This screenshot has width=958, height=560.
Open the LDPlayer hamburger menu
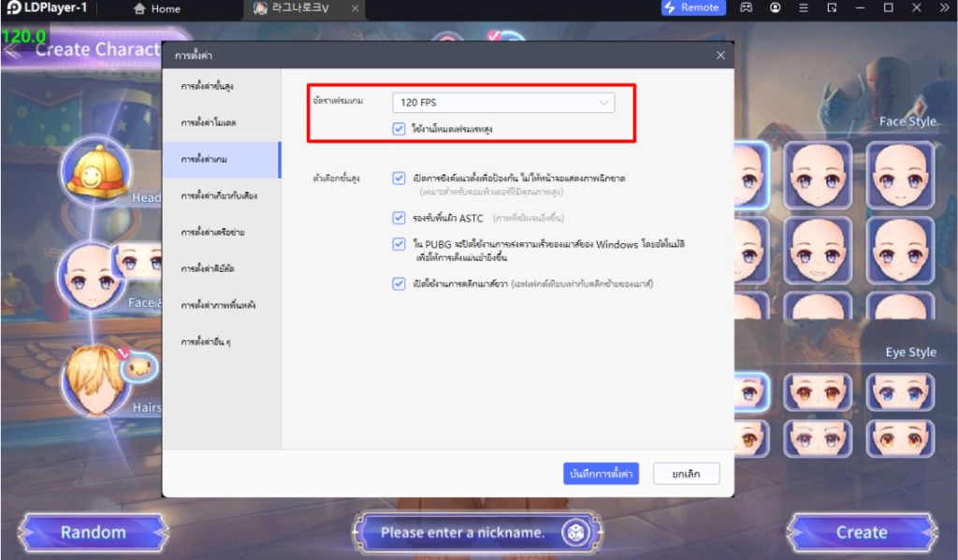pyautogui.click(x=804, y=7)
